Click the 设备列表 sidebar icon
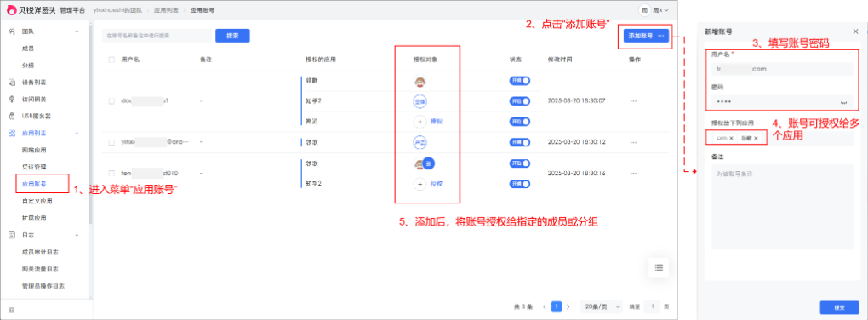The height and width of the screenshot is (320, 868). (12, 83)
